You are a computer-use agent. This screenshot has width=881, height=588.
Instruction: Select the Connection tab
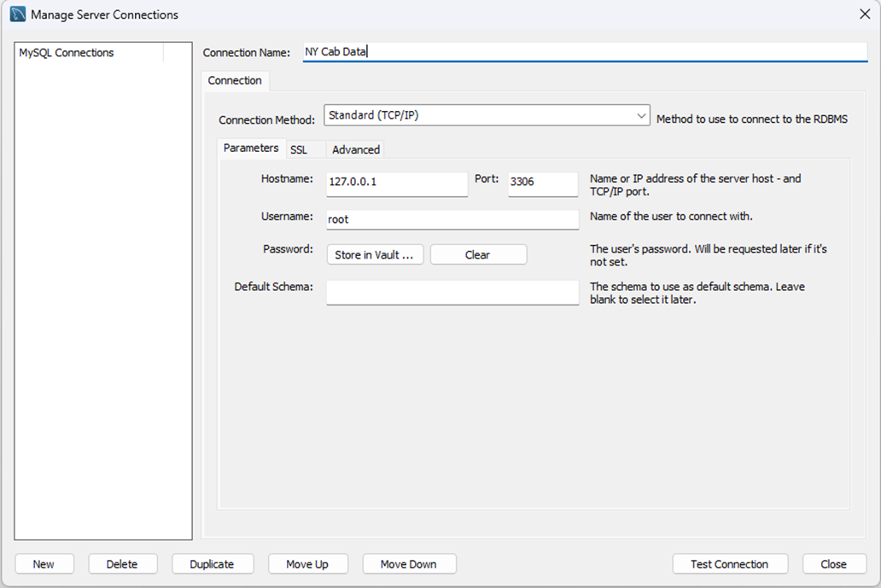[235, 80]
